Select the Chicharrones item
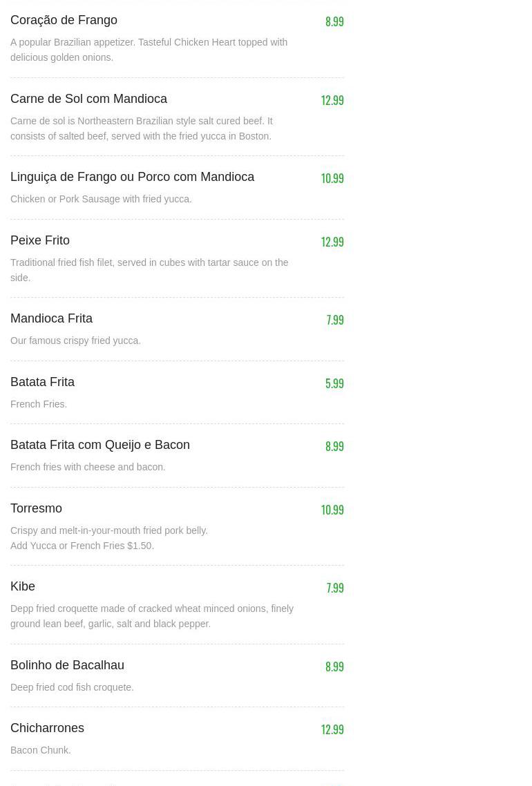This screenshot has width=532, height=786. tap(47, 728)
